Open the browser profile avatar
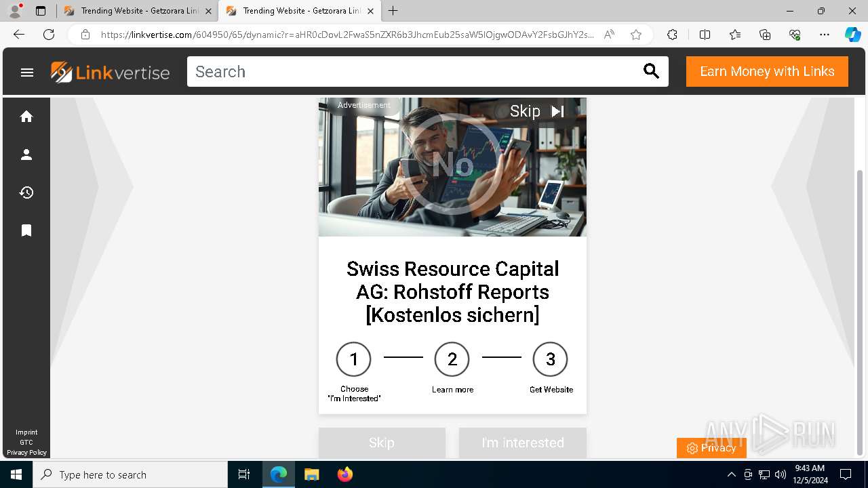Image resolution: width=868 pixels, height=488 pixels. tap(15, 11)
